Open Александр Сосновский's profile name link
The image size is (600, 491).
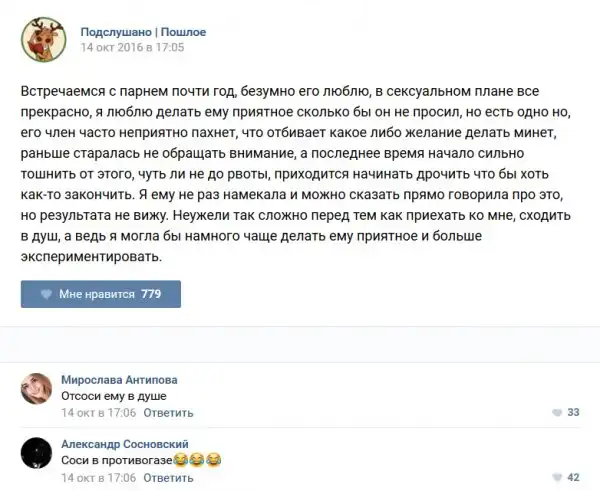point(125,444)
